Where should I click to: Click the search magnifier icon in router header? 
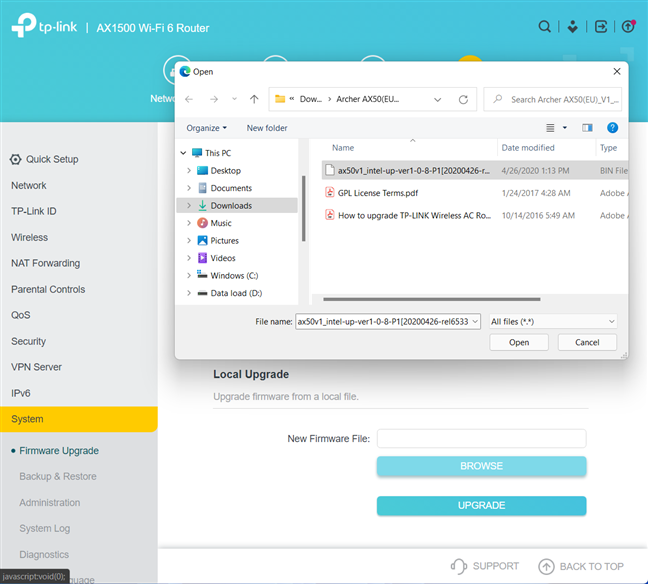(544, 27)
